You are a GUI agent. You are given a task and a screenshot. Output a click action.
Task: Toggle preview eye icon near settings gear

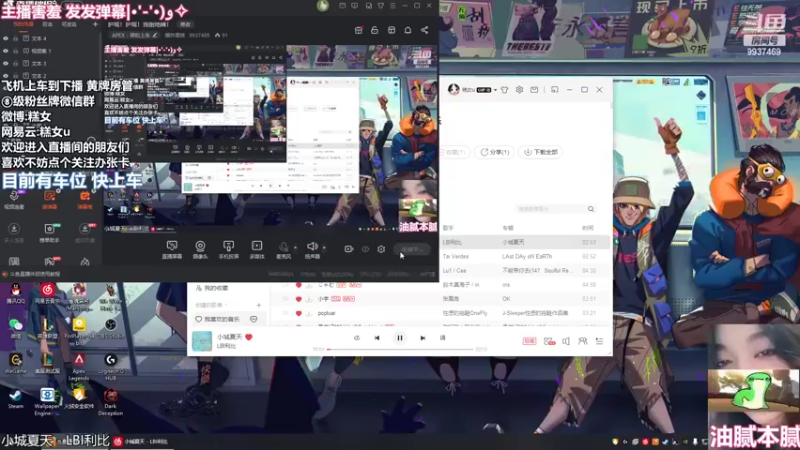tap(365, 249)
